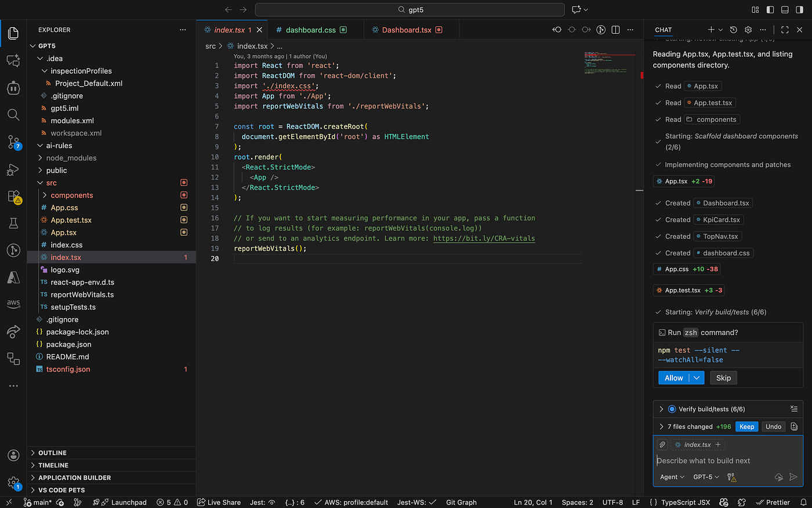This screenshot has height=508, width=812.
Task: Click the Go Back arrow in title bar
Action: click(229, 10)
